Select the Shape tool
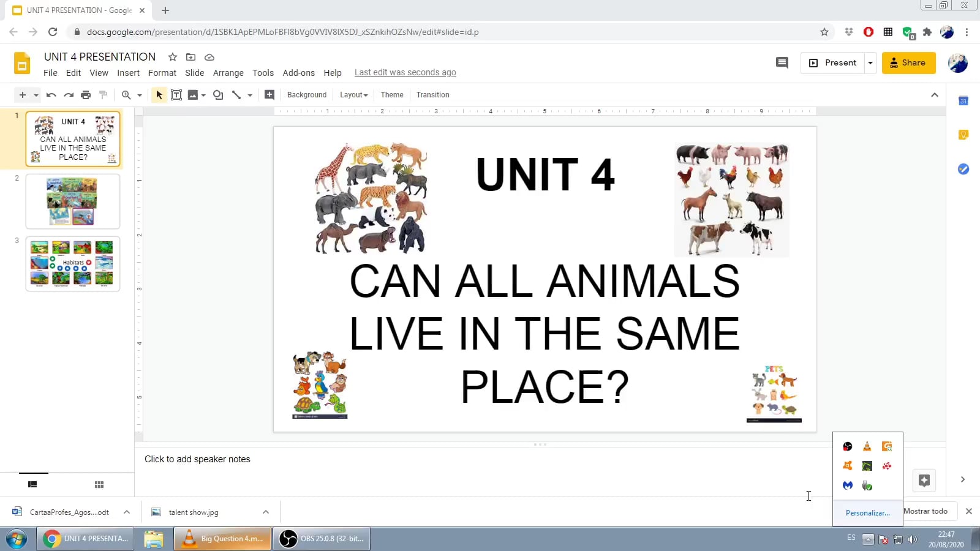The width and height of the screenshot is (980, 551). [218, 95]
